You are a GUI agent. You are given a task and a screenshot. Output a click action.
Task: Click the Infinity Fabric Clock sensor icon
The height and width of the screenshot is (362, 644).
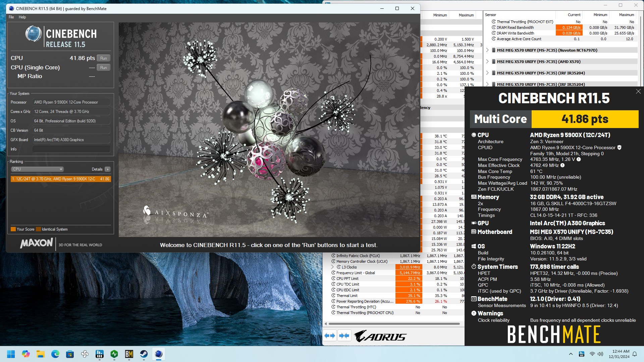point(333,256)
